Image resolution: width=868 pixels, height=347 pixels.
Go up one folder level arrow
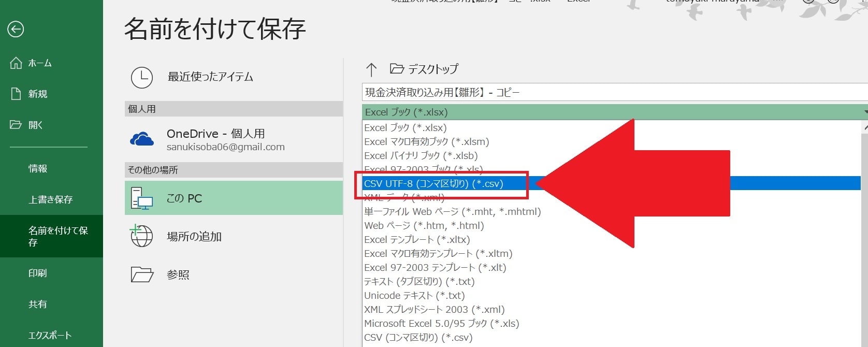click(x=371, y=69)
